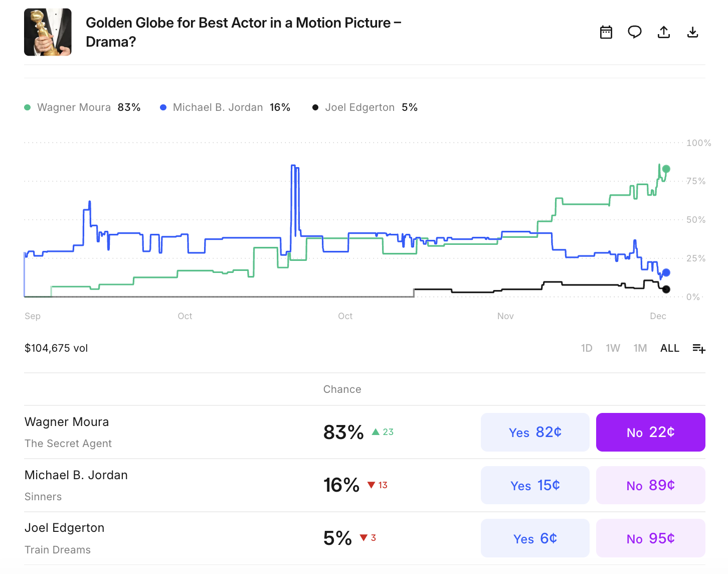This screenshot has height=574, width=728.
Task: Click the share upload icon
Action: 664,33
